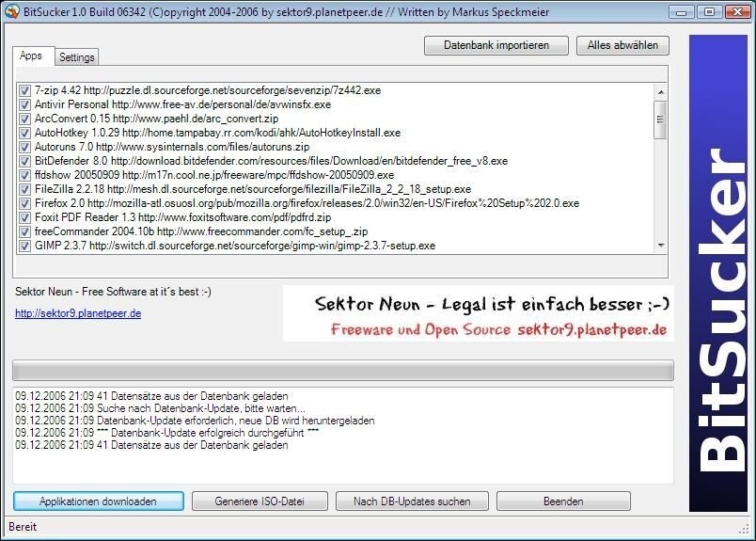The height and width of the screenshot is (541, 756).
Task: Open the sektor9.planetpeer.de hyperlink
Action: [x=78, y=313]
